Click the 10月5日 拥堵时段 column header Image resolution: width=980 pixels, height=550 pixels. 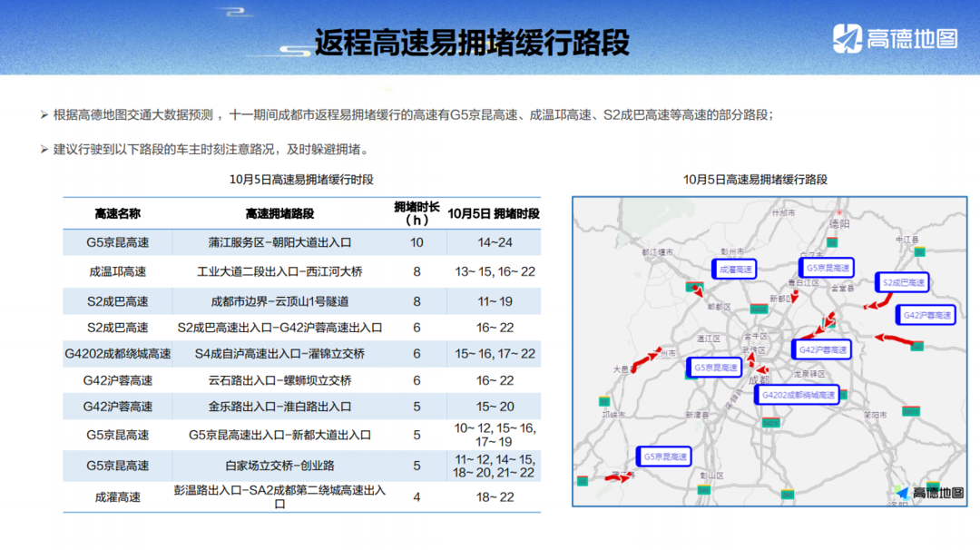pyautogui.click(x=494, y=214)
